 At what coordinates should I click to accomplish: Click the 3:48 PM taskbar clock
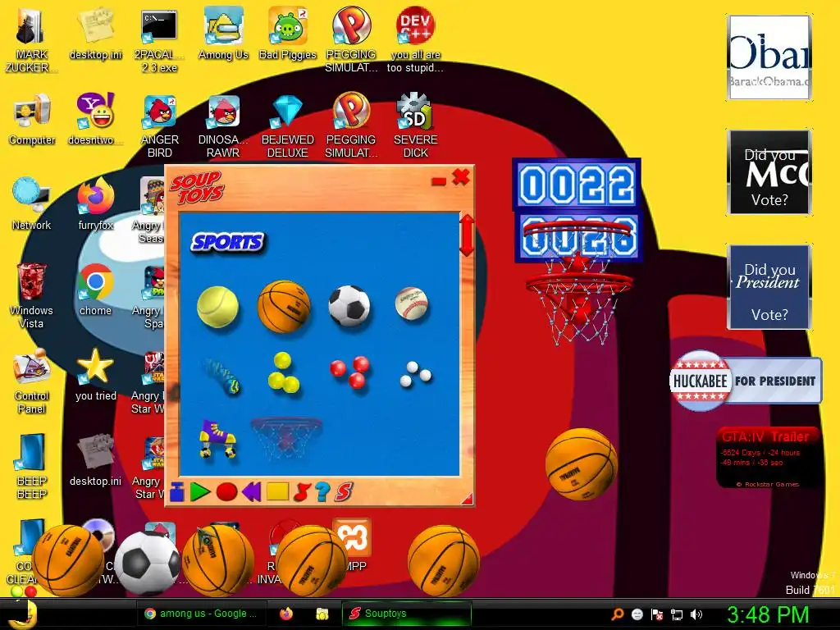[768, 614]
